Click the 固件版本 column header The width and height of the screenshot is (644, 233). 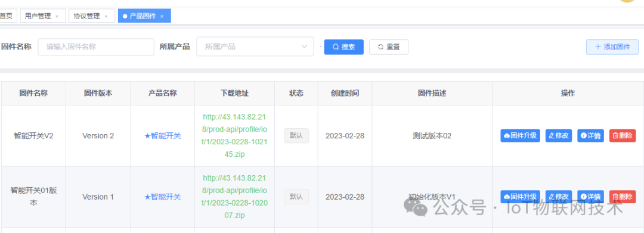point(98,93)
